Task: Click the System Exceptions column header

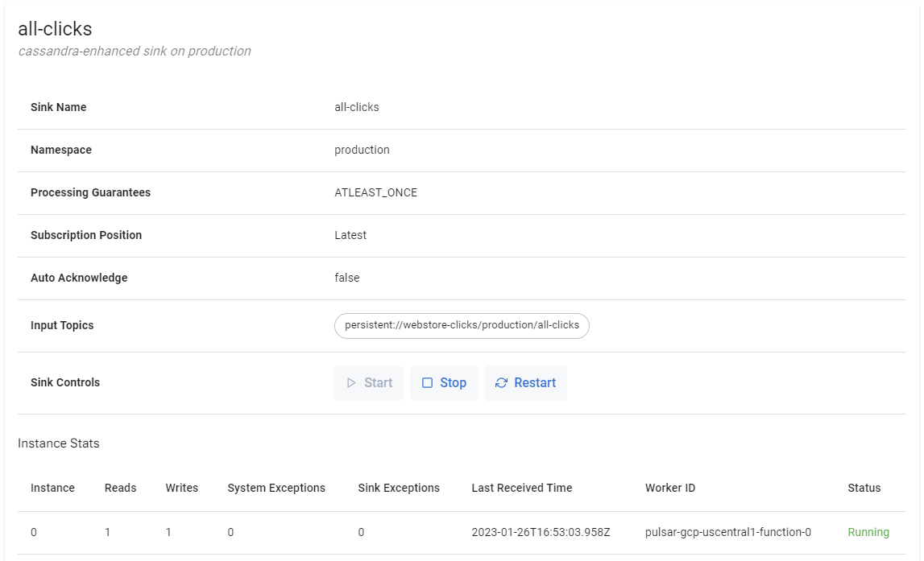Action: [276, 488]
